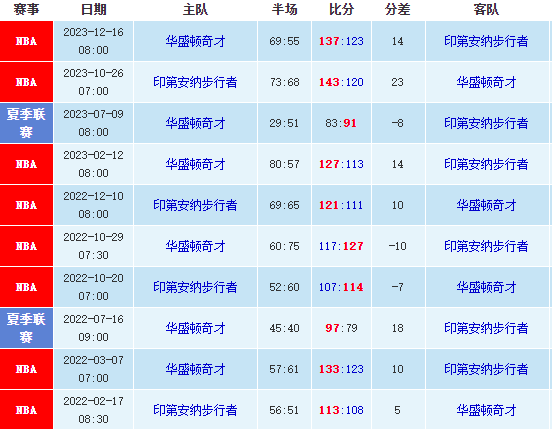Click the 分差 column header
This screenshot has height=429, width=552.
397,9
